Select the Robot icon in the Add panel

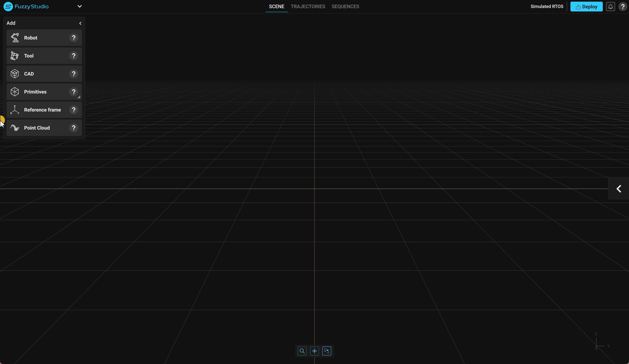point(15,38)
